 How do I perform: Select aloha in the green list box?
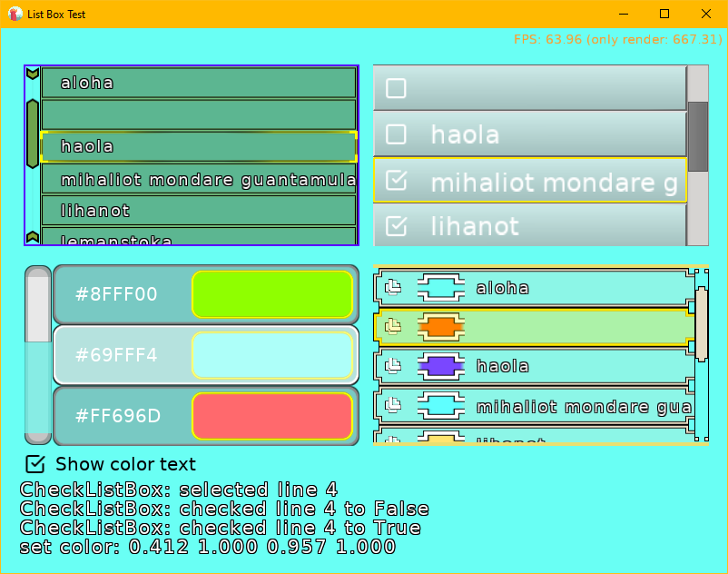[x=198, y=83]
